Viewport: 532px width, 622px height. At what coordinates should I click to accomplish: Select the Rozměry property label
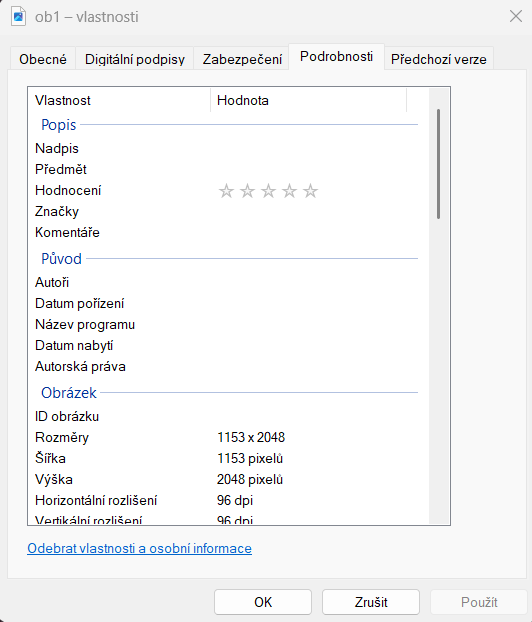(x=62, y=438)
